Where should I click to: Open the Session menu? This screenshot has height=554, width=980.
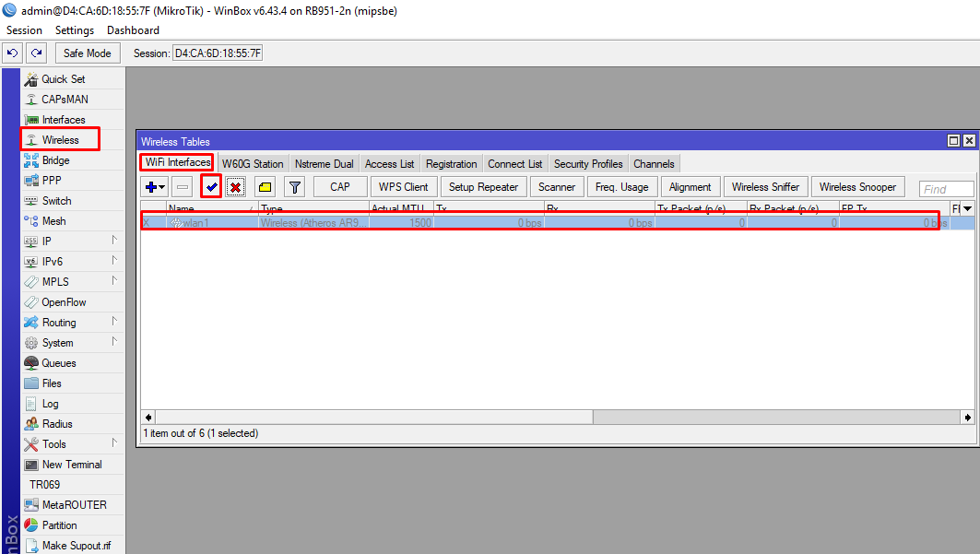(24, 30)
